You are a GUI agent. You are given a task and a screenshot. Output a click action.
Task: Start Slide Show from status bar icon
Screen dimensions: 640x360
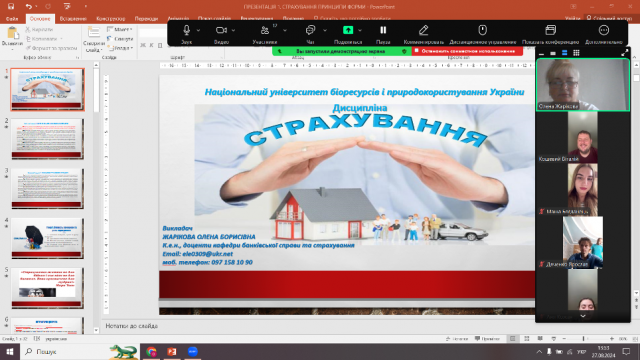tap(553, 339)
